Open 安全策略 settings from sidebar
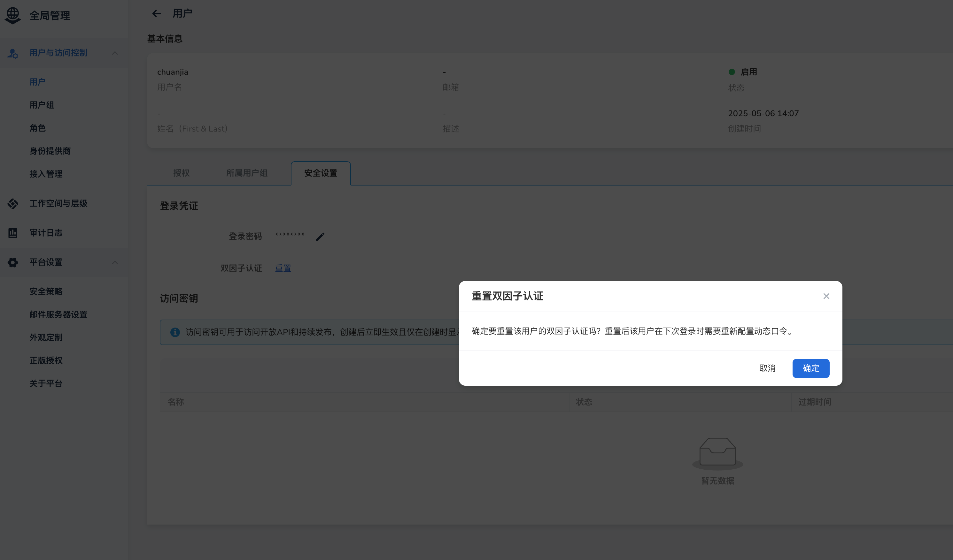The image size is (953, 560). click(45, 291)
